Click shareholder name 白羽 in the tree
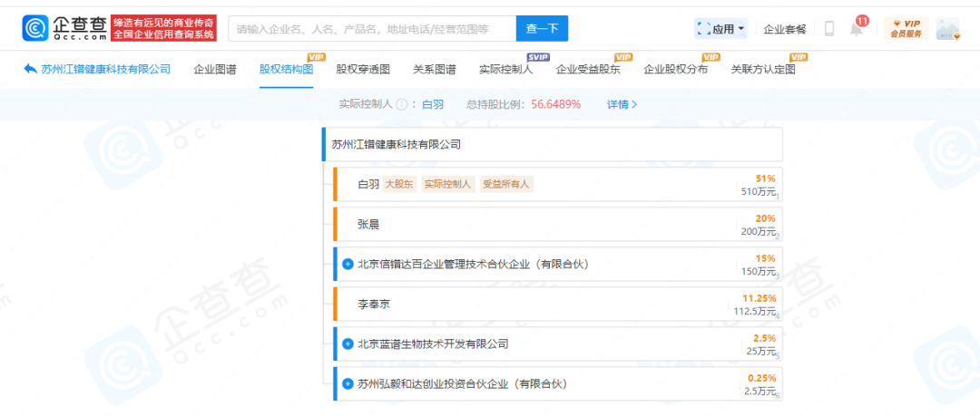The width and height of the screenshot is (980, 416). point(368,184)
